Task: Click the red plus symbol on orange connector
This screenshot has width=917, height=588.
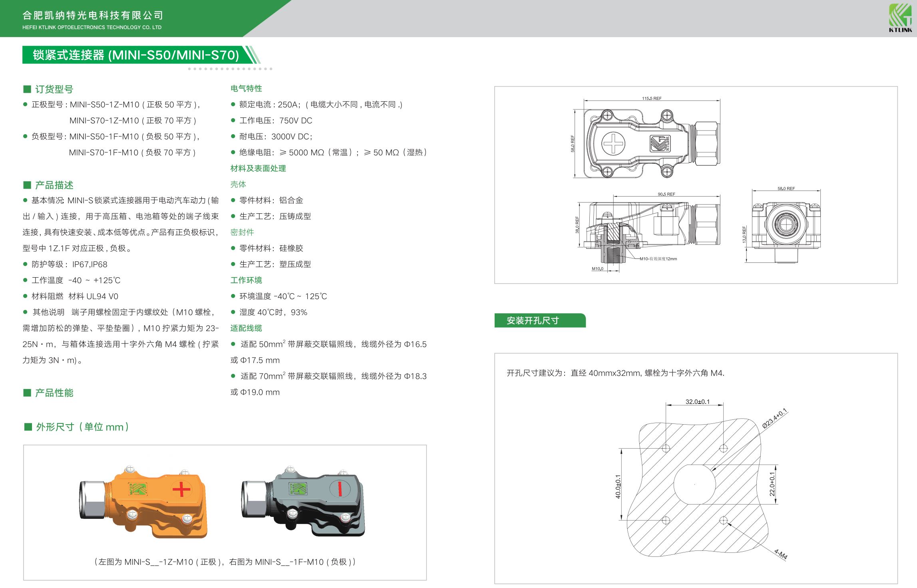Action: coord(181,489)
